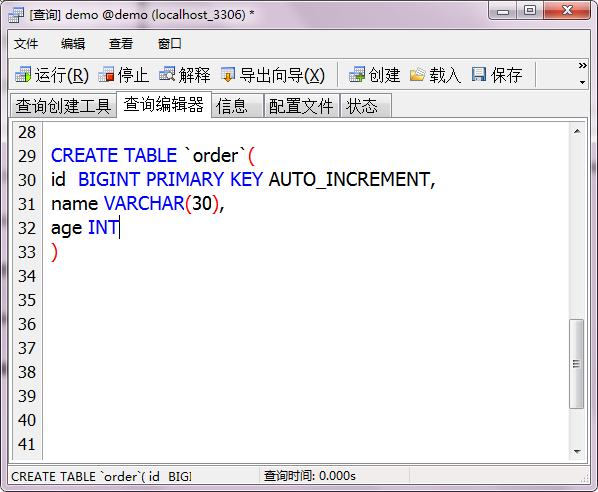598x492 pixels.
Task: Click line number 41 in gutter
Action: click(x=27, y=444)
